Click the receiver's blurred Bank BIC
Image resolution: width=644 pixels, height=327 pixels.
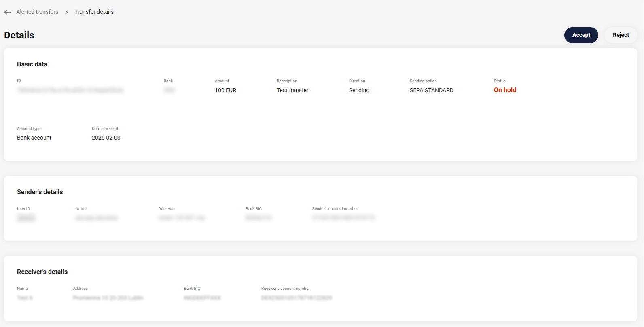tap(202, 298)
